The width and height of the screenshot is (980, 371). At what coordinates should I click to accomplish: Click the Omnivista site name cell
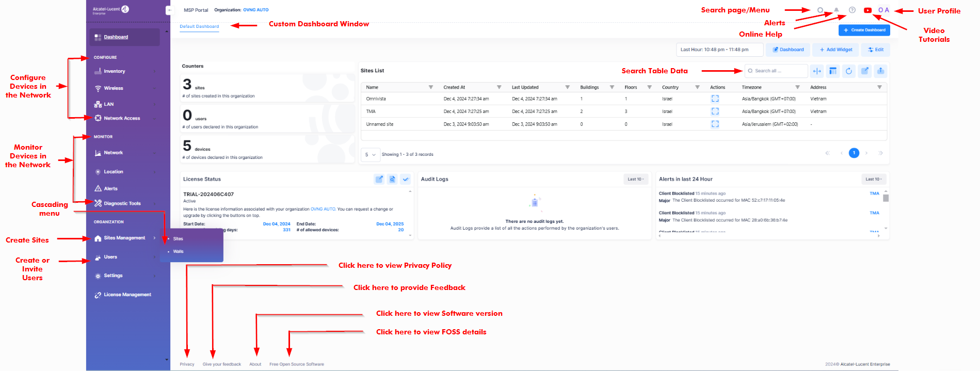click(x=376, y=99)
